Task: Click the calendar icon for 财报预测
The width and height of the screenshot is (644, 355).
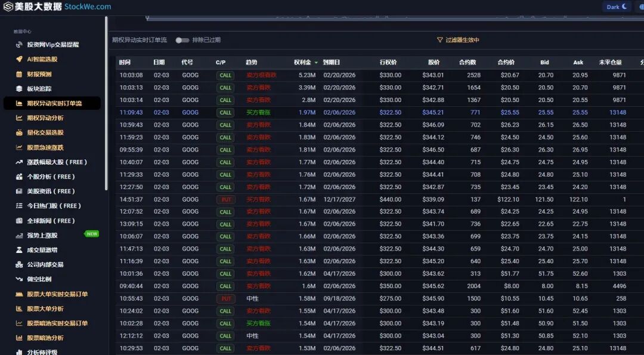Action: click(x=19, y=74)
